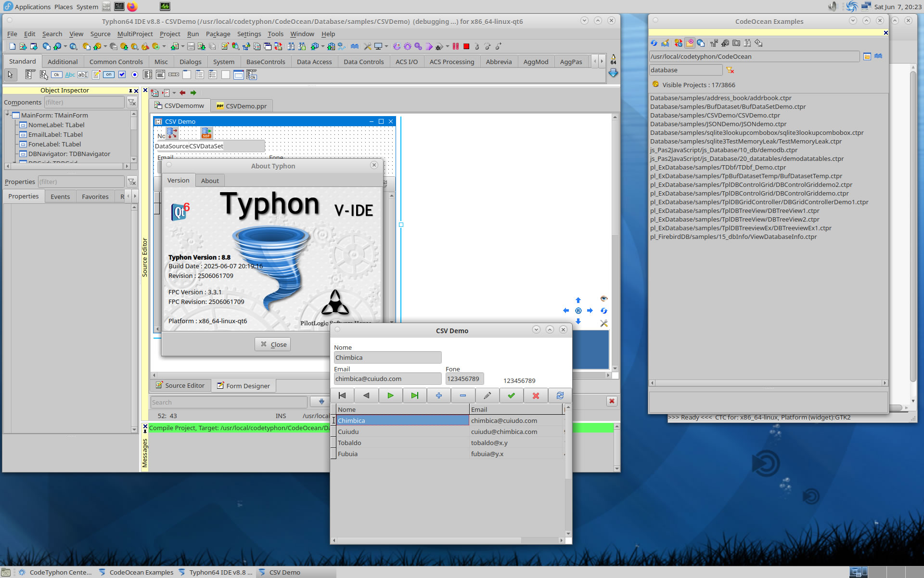Toggle the pressed folder button in CodeOcean toolbar
Viewport: 924px width, 578px height.
(x=690, y=43)
